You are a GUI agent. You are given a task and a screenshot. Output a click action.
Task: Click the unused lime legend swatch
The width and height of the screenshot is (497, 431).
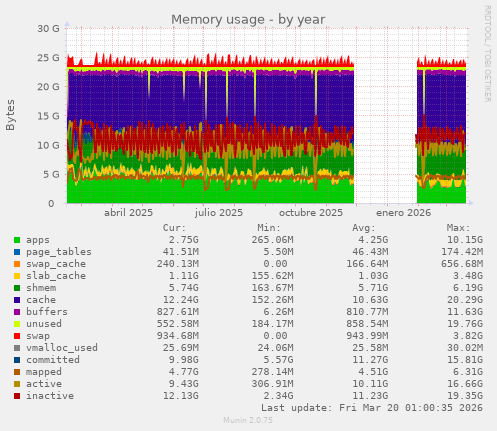click(x=17, y=324)
